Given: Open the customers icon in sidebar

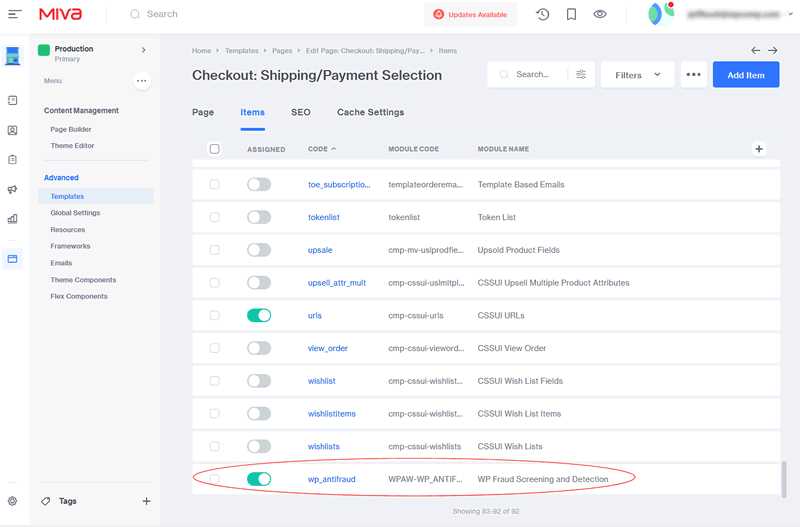Looking at the screenshot, I should (13, 131).
